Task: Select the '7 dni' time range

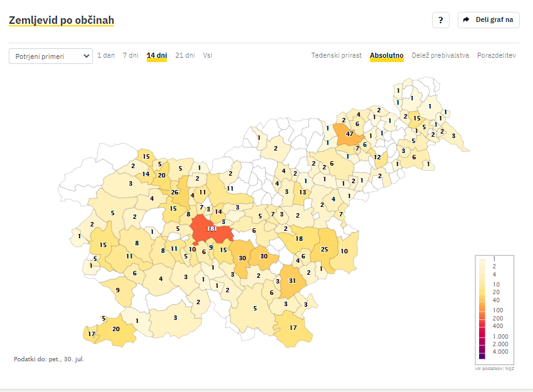Action: click(x=130, y=55)
